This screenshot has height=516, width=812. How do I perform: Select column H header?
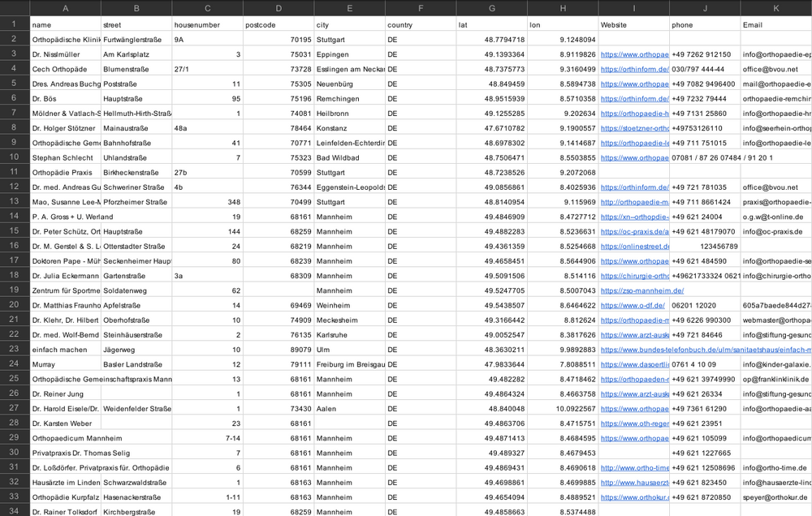563,8
